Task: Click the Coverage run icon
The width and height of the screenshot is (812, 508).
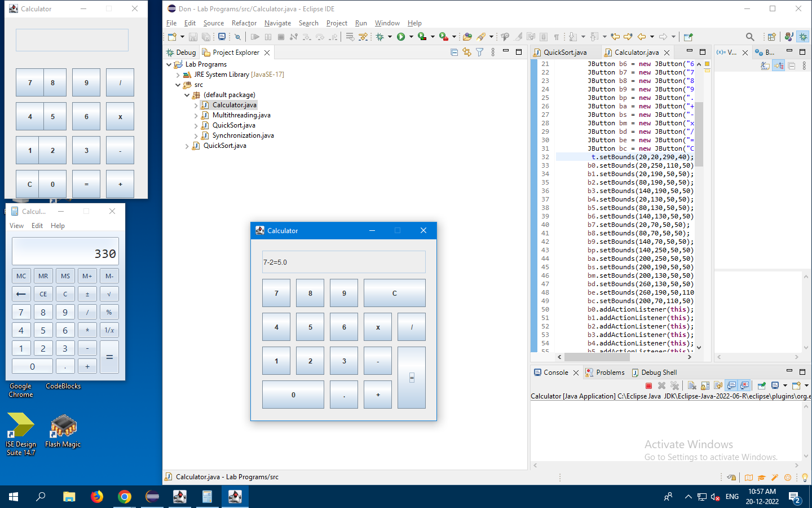Action: tap(421, 37)
